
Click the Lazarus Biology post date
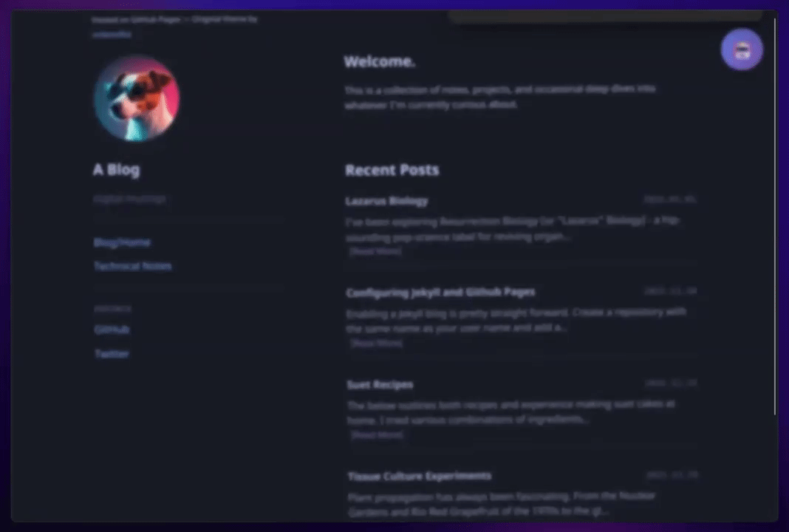[x=670, y=199]
